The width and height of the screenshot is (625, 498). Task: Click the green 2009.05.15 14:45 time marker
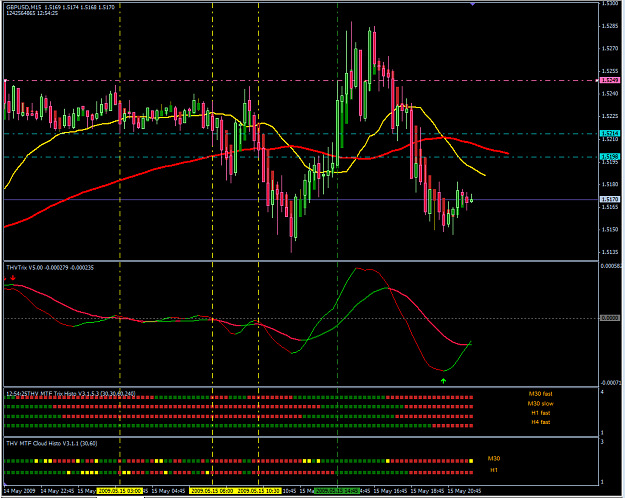coord(337,491)
